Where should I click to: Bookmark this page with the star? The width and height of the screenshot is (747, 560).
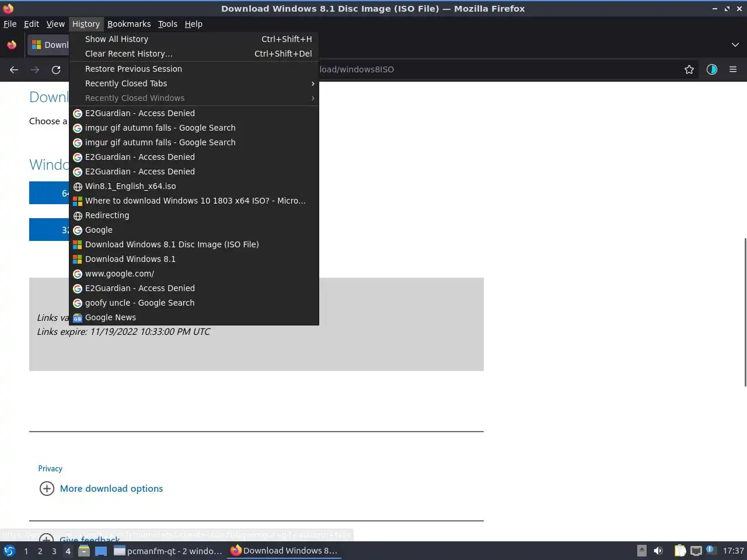point(689,69)
